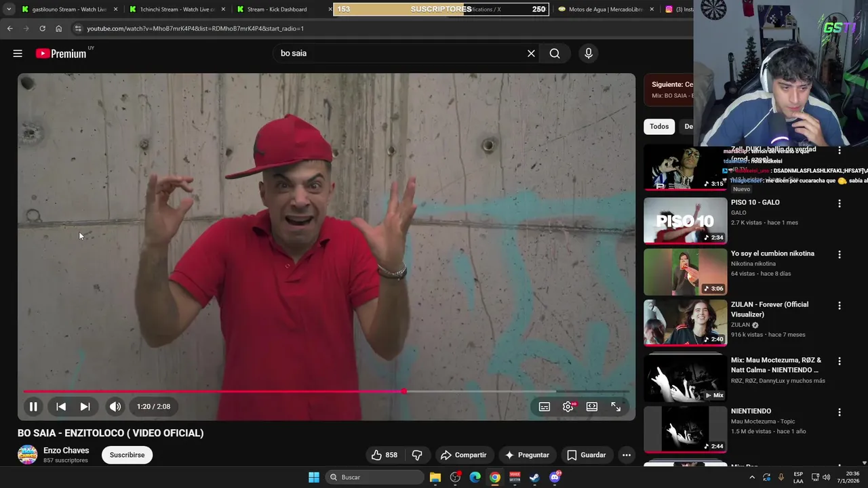View site information icon in address bar
The height and width of the screenshot is (488, 868).
coord(78,28)
